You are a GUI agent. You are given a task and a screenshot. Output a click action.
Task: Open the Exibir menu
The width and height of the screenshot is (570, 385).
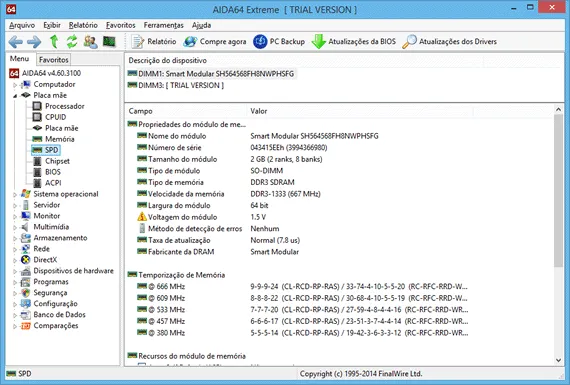point(52,25)
